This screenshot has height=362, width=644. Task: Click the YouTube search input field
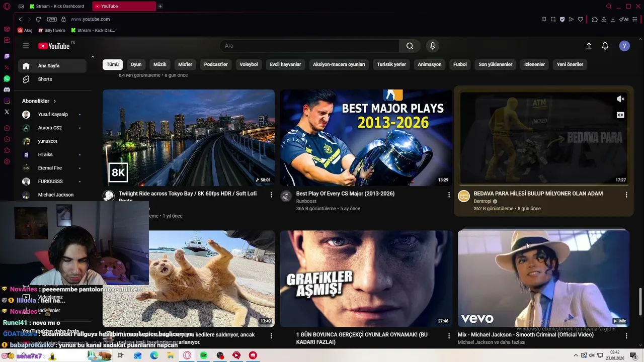coord(309,46)
